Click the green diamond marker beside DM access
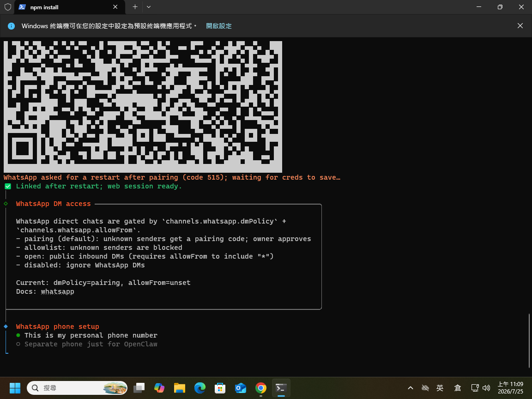Image resolution: width=532 pixels, height=399 pixels. click(6, 204)
